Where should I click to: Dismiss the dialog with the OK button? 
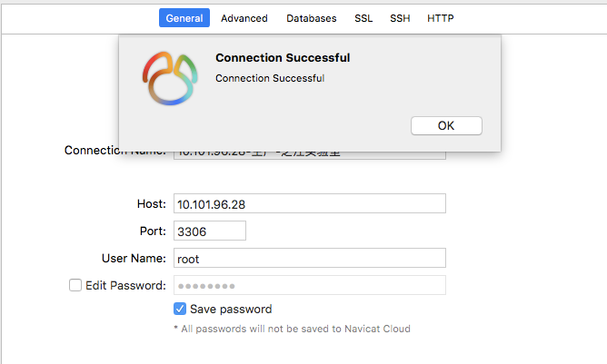(446, 125)
